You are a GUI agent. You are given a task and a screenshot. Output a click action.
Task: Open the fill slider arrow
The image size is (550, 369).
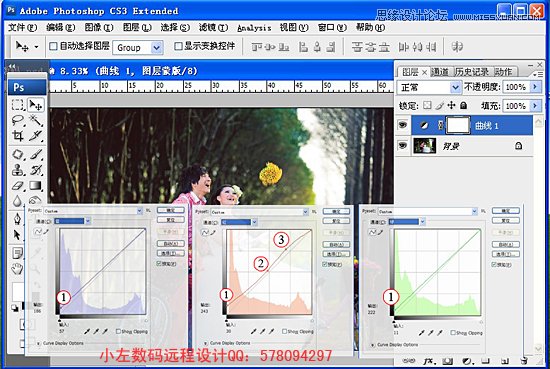coord(535,105)
